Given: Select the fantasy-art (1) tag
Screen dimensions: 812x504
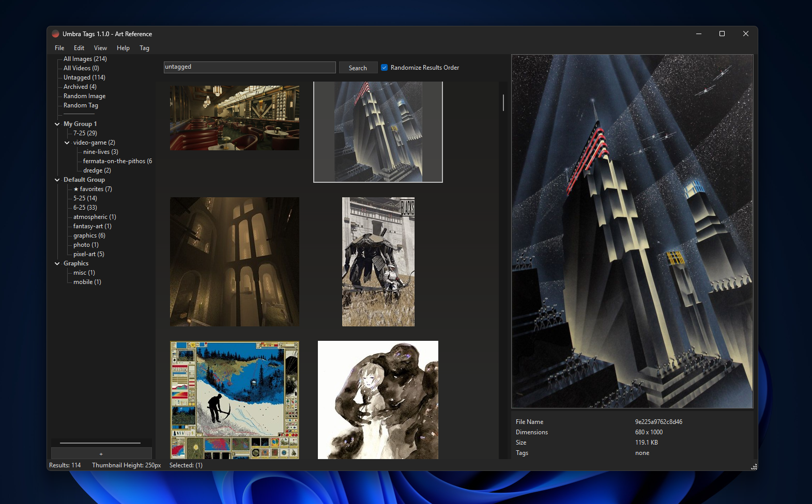Looking at the screenshot, I should tap(93, 226).
